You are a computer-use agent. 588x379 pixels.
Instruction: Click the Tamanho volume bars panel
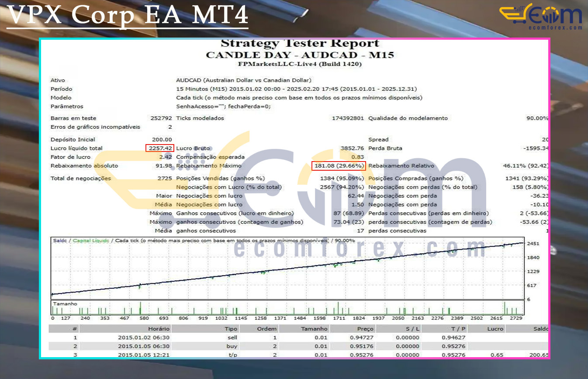284,306
